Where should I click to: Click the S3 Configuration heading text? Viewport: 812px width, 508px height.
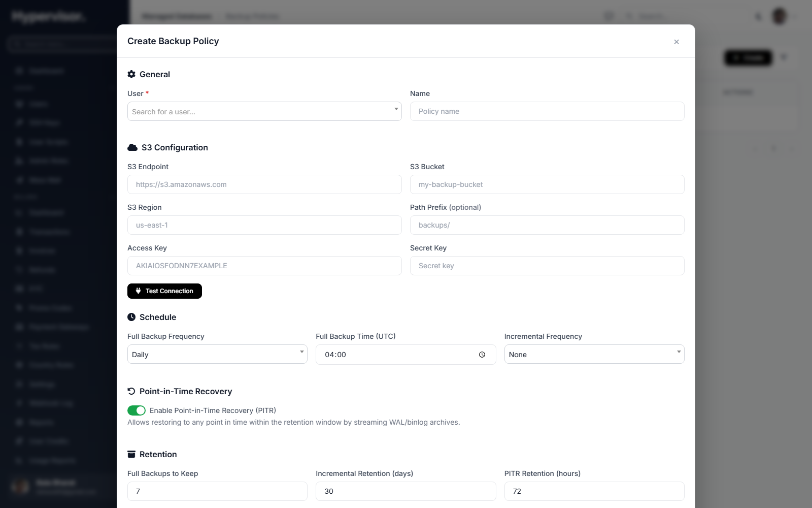coord(175,147)
